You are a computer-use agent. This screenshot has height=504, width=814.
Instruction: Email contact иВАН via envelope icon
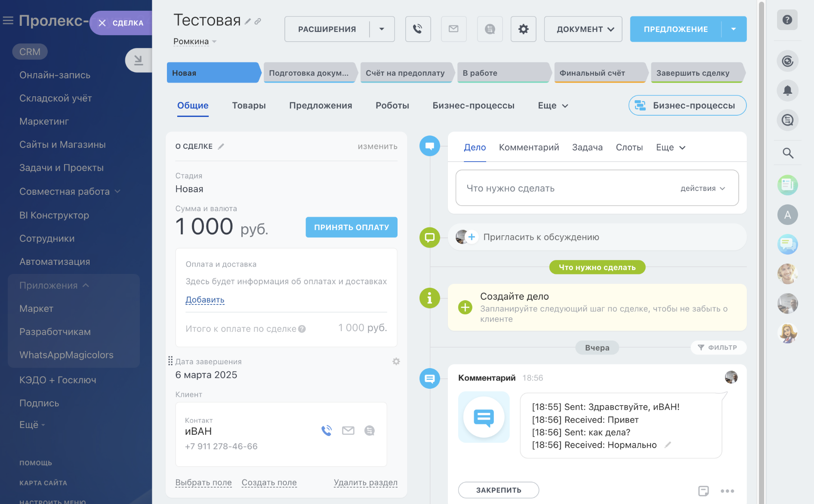[x=348, y=430]
